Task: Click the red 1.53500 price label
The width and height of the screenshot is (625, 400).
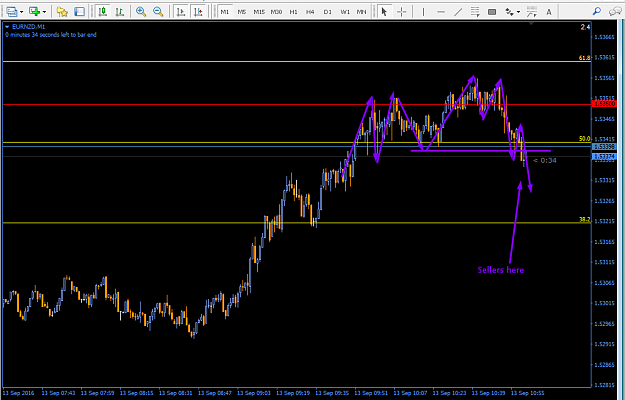Action: pyautogui.click(x=605, y=104)
